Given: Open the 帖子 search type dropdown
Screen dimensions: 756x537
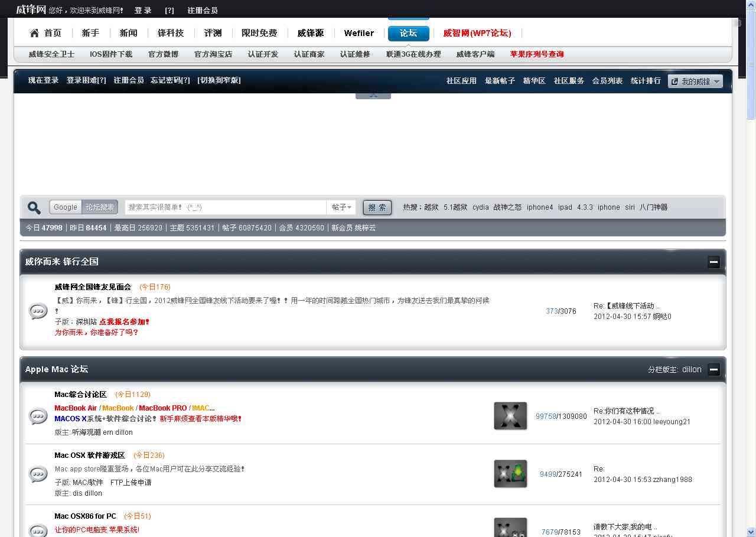Looking at the screenshot, I should pyautogui.click(x=341, y=207).
